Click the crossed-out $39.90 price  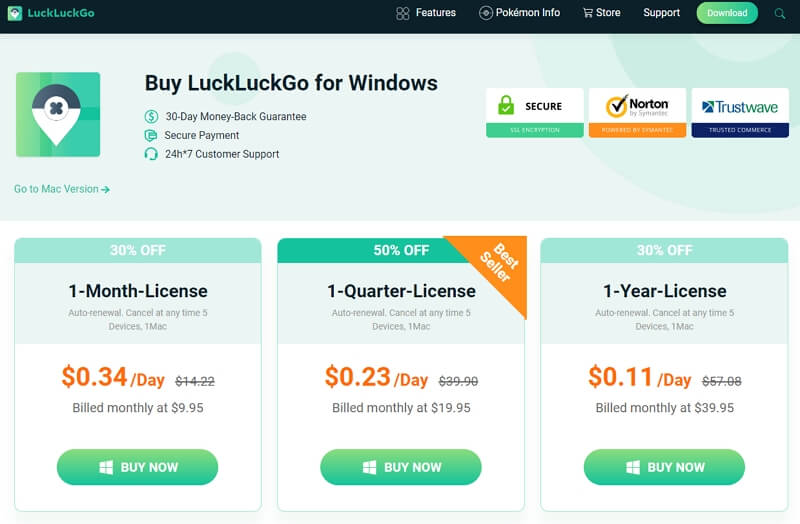point(458,381)
